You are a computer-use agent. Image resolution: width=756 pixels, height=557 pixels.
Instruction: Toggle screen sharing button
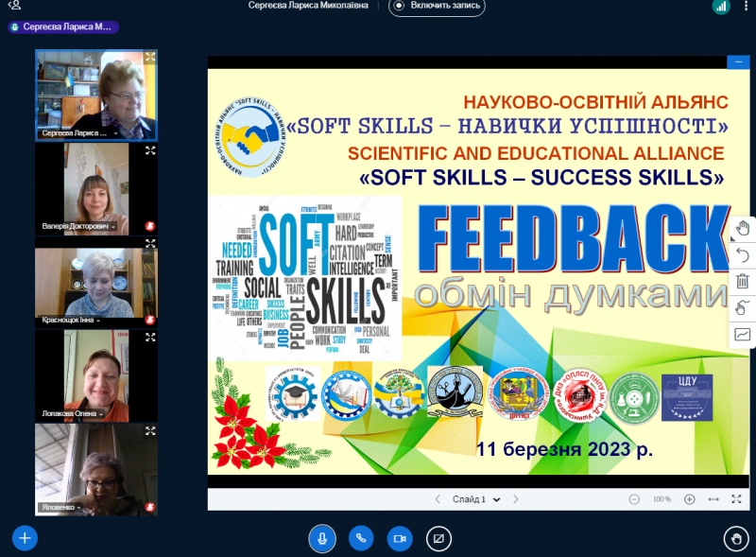(x=438, y=538)
